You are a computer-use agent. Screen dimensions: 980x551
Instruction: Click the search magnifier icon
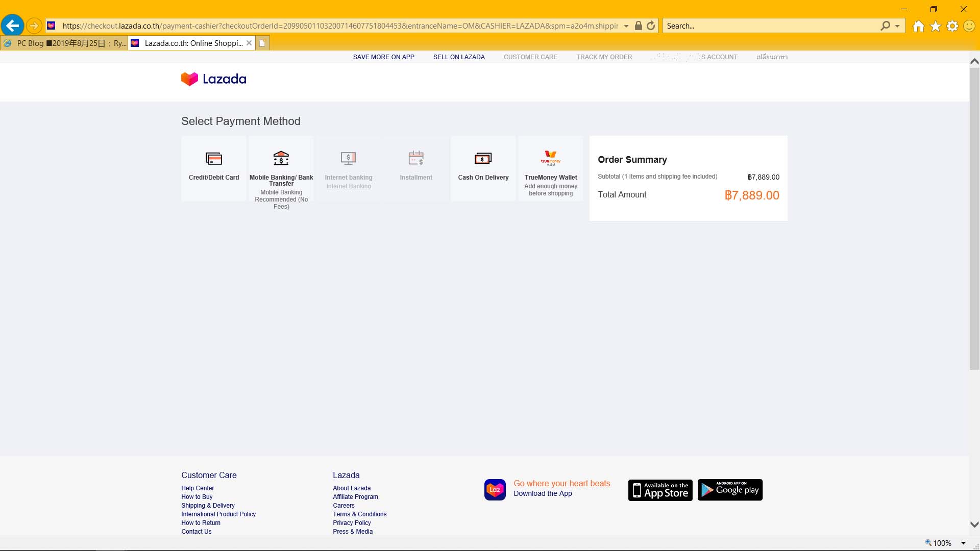click(885, 26)
